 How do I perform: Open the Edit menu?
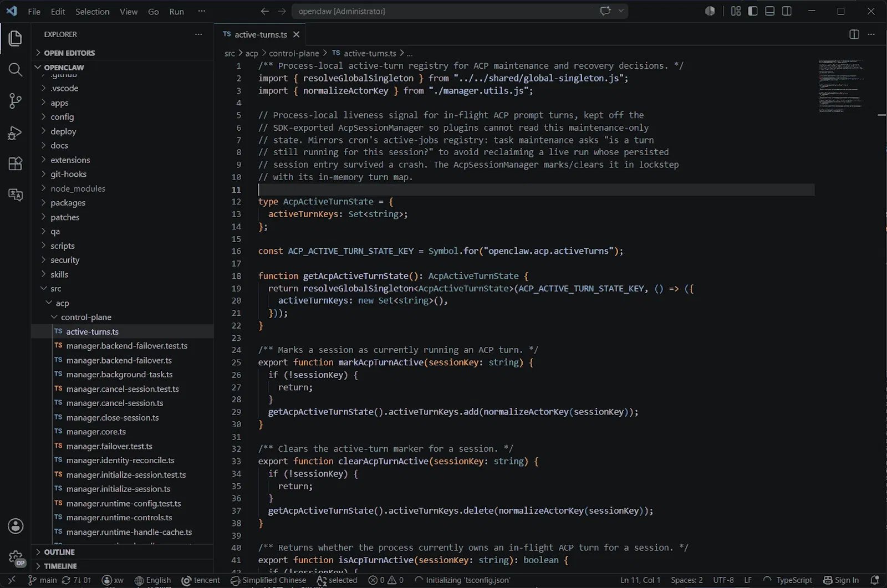coord(58,11)
